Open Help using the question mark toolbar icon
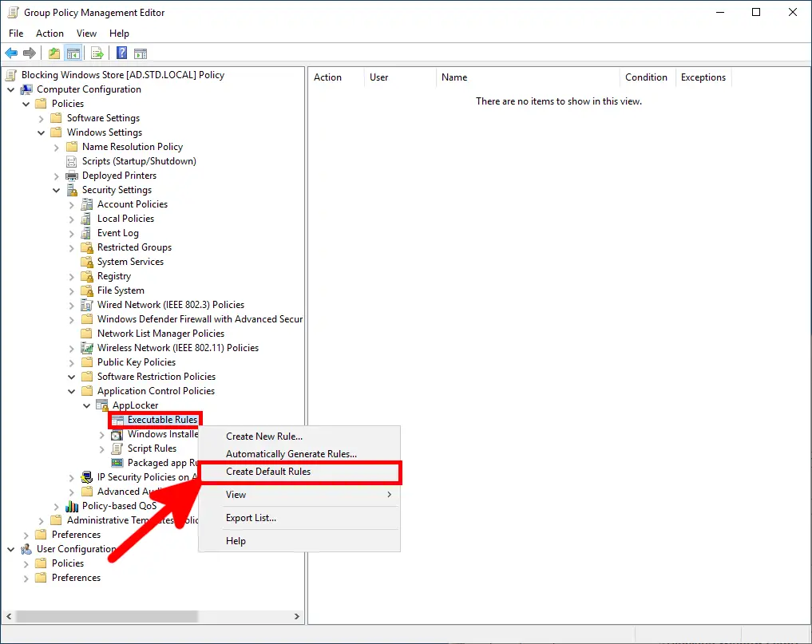This screenshot has height=644, width=812. pyautogui.click(x=121, y=53)
